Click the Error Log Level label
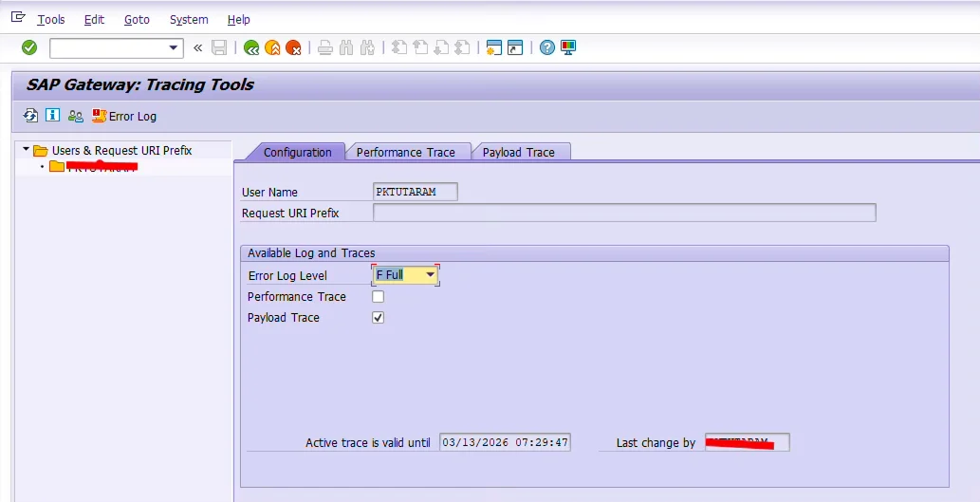The width and height of the screenshot is (980, 502). (x=287, y=276)
